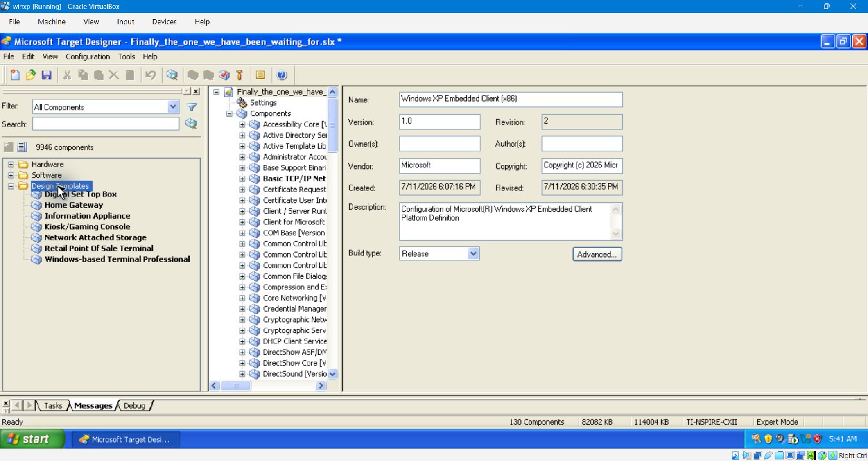Click the Cut scissors toolbar icon
Viewport: 868px width, 461px height.
pos(67,75)
